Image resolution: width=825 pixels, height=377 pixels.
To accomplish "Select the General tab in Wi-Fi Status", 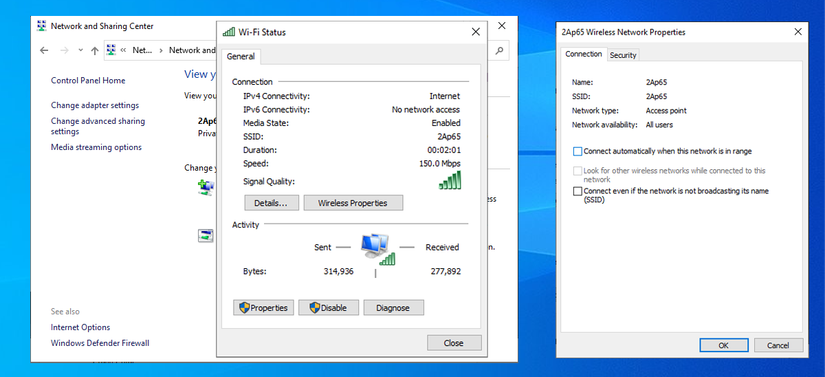I will pyautogui.click(x=240, y=56).
